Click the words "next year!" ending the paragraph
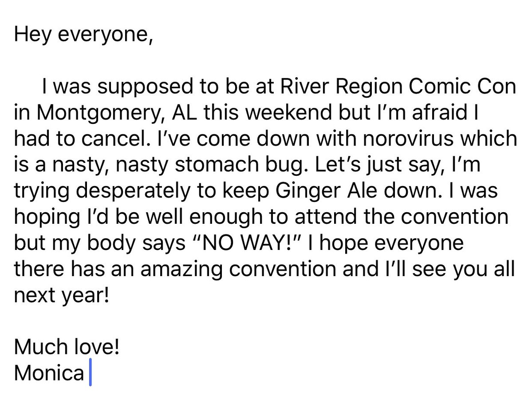The image size is (532, 400). [62, 295]
